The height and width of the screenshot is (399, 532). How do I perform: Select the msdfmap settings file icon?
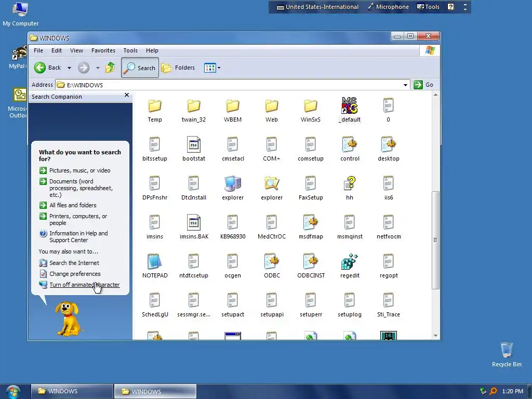tap(311, 222)
